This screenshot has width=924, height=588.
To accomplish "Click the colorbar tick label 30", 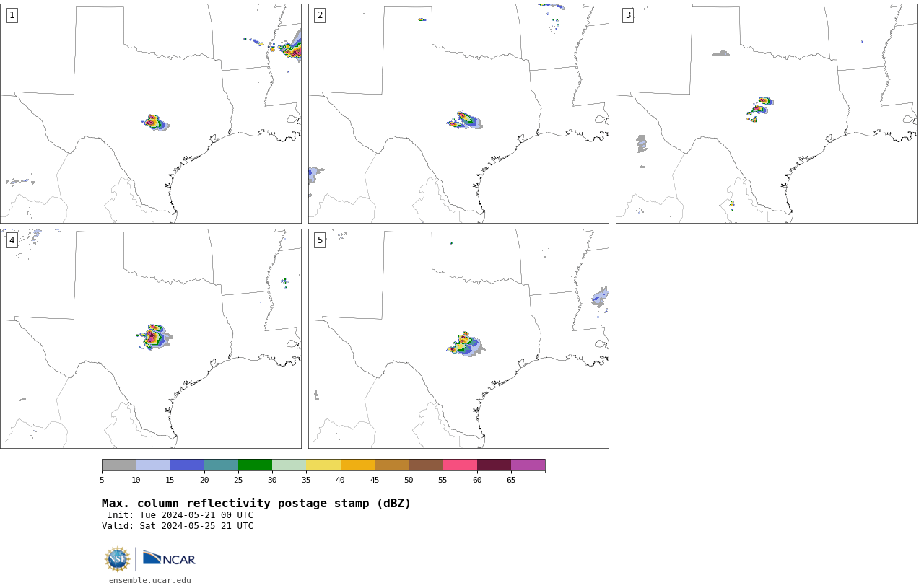I will (272, 481).
